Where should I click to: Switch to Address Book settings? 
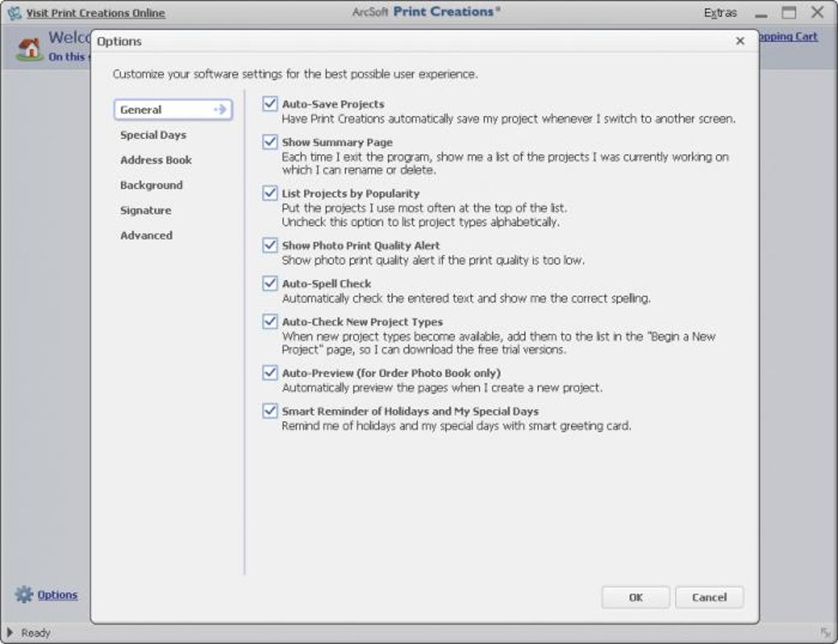coord(156,160)
